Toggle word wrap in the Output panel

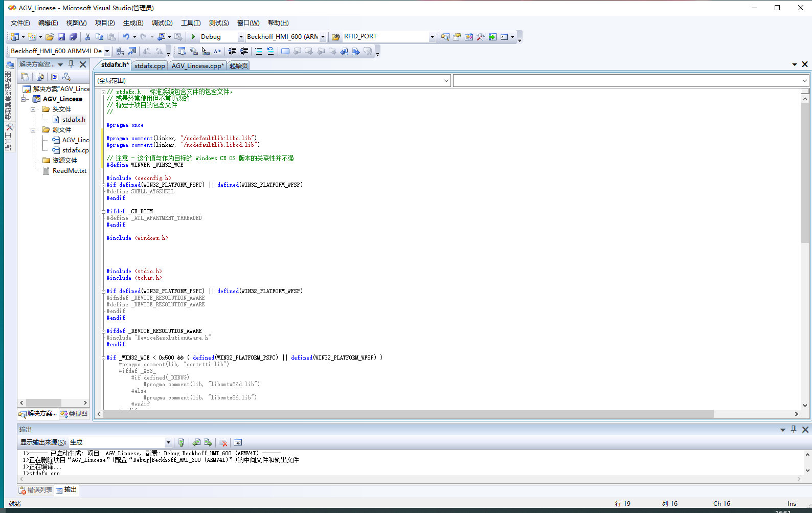click(238, 442)
